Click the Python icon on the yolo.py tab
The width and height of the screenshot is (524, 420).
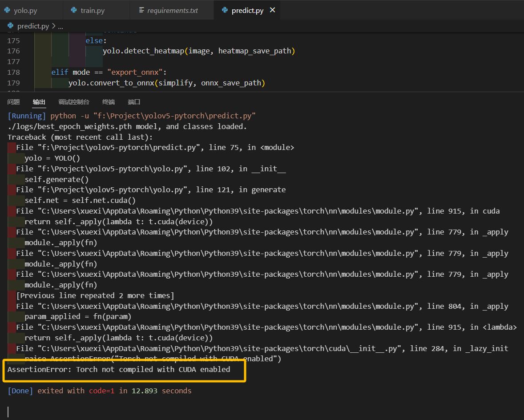7,10
